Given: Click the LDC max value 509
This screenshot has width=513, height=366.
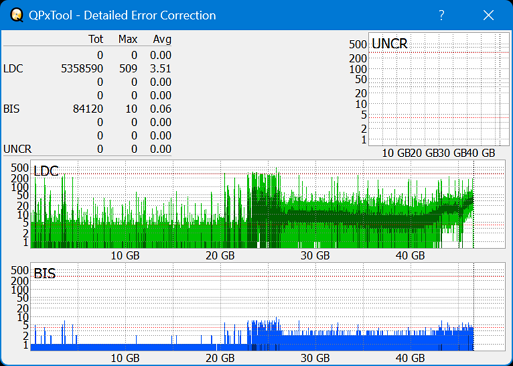Looking at the screenshot, I should pos(128,69).
